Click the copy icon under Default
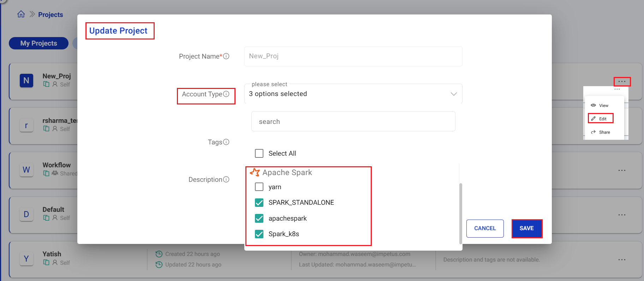Screen dimensions: 644x281 point(46,218)
